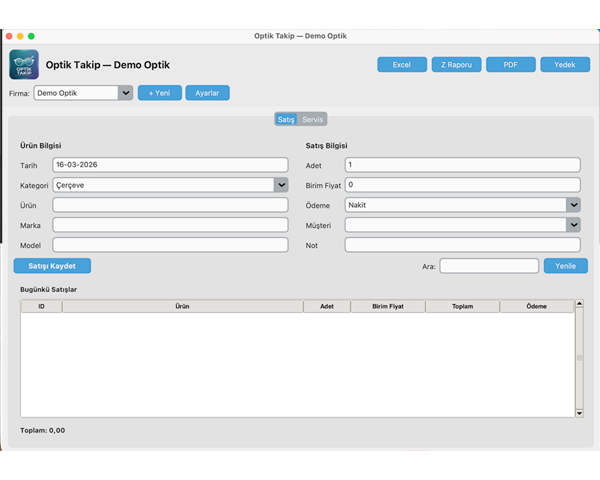Switch to the Satış tab
The width and height of the screenshot is (600, 480).
point(286,120)
